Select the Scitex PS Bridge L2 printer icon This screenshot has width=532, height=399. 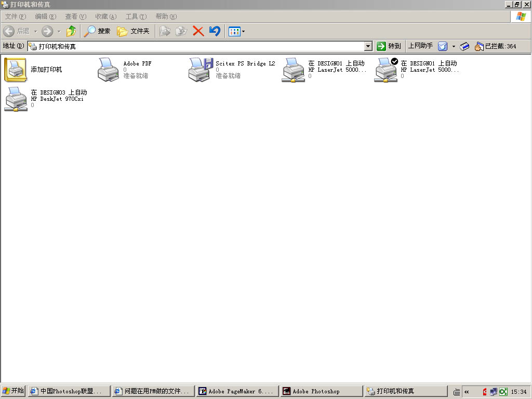coord(200,70)
